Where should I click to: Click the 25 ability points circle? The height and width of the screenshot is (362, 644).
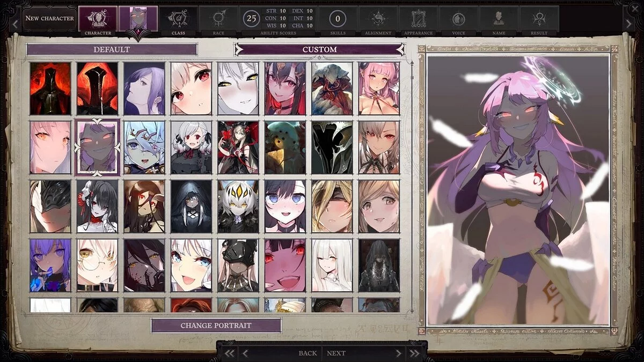coord(251,19)
